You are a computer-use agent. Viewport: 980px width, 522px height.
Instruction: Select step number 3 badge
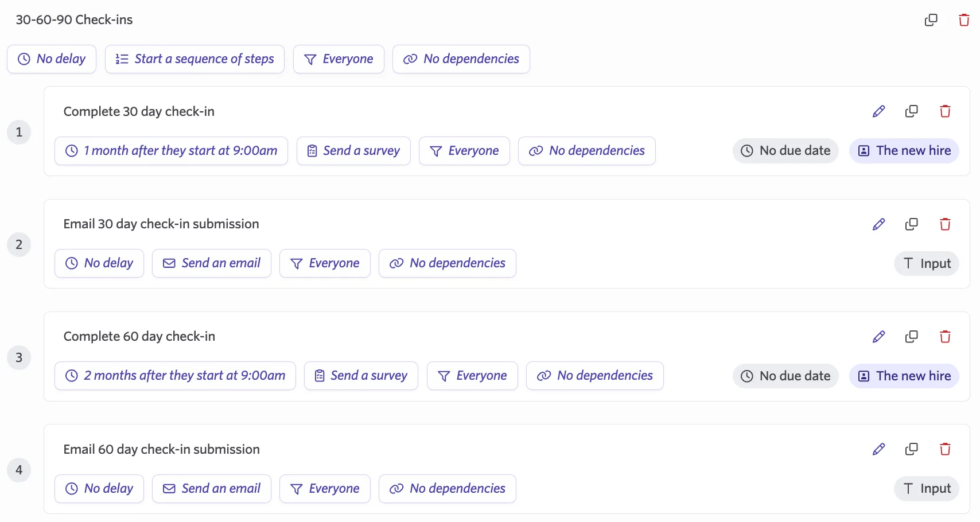19,357
